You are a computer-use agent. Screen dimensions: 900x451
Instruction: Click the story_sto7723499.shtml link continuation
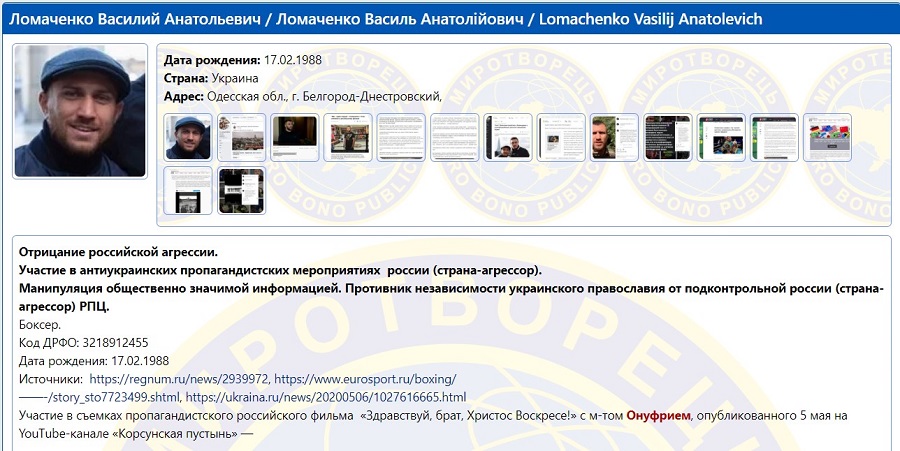click(99, 397)
